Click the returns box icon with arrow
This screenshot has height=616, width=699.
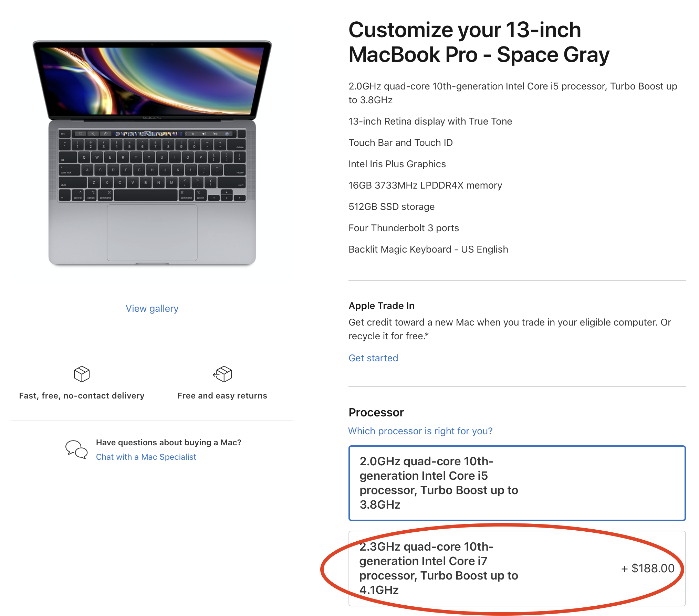coord(222,374)
